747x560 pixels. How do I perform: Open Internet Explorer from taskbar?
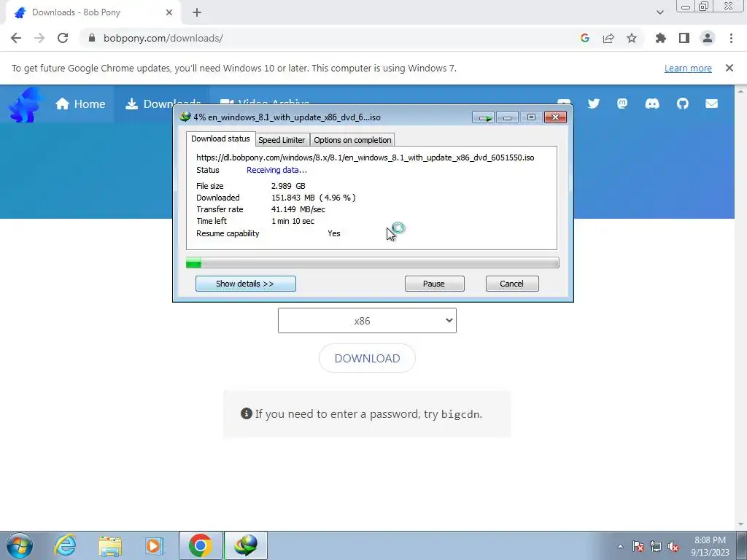pyautogui.click(x=65, y=545)
